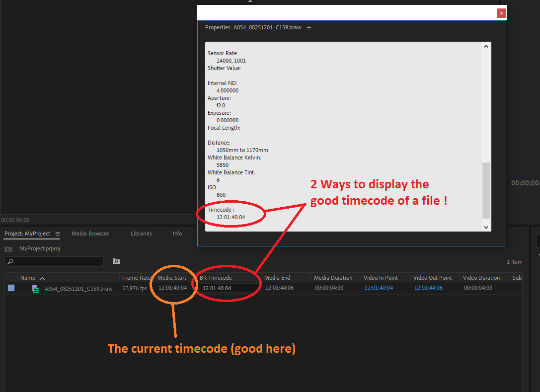Switch to the Media Browser tab
Image resolution: width=540 pixels, height=392 pixels.
(90, 234)
